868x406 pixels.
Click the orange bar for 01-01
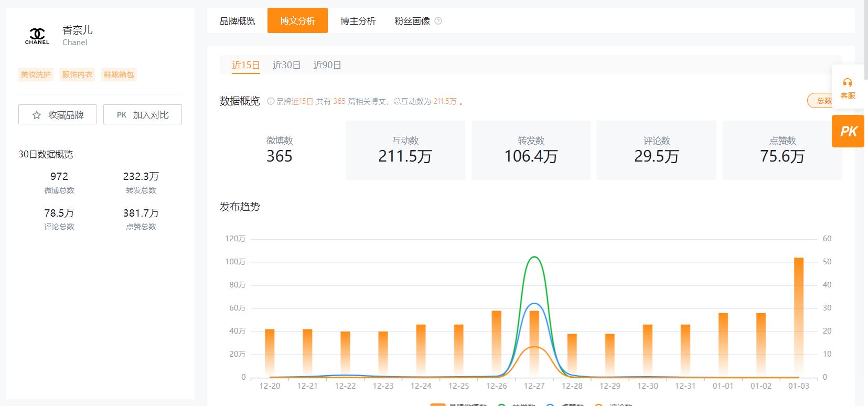723,345
